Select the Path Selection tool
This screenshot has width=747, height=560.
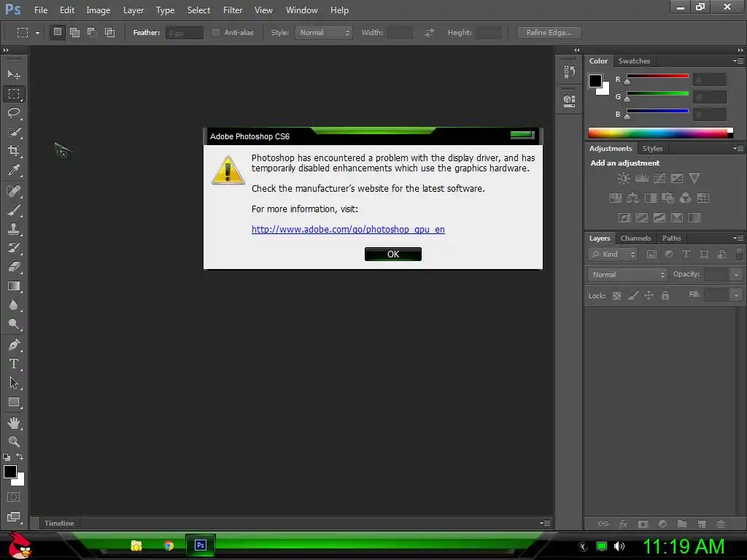pos(14,383)
